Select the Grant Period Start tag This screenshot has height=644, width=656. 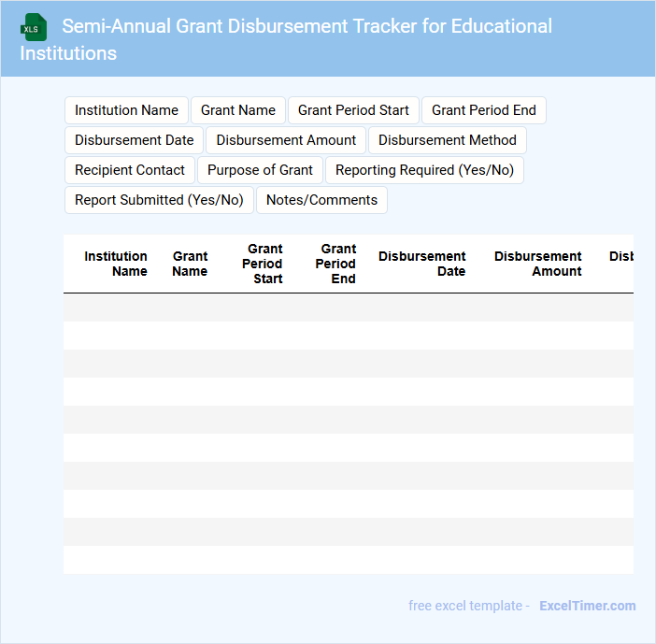tap(353, 110)
